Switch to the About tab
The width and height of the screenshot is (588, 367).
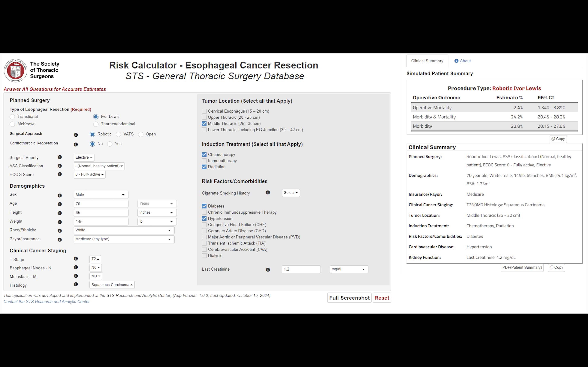click(463, 61)
